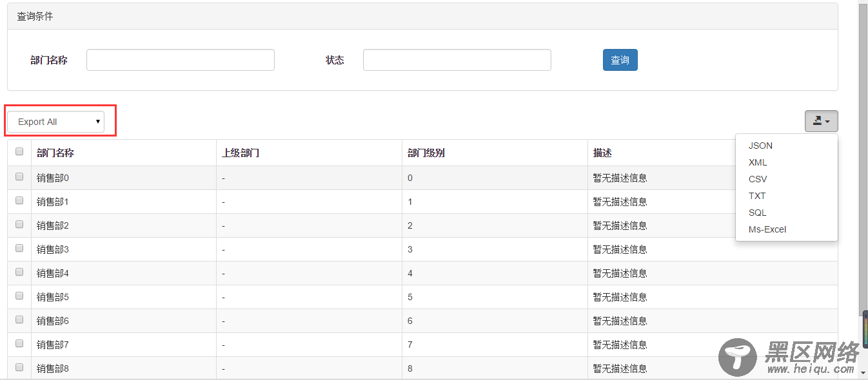This screenshot has width=868, height=380.
Task: Click the scrollbar down arrow at the bottom right
Action: click(x=863, y=371)
